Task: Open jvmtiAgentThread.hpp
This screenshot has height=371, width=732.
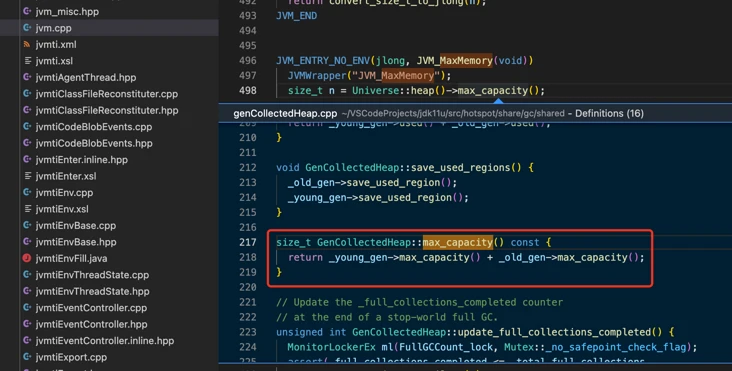Action: pos(85,77)
